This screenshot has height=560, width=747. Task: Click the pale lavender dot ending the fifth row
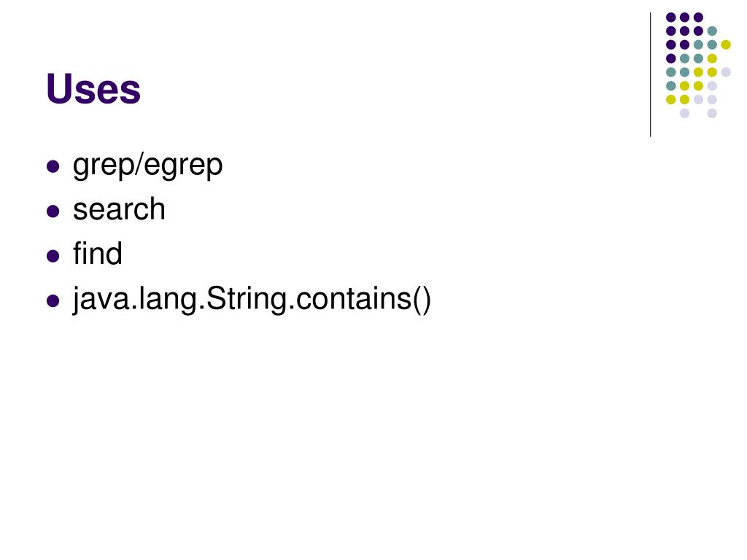click(726, 72)
